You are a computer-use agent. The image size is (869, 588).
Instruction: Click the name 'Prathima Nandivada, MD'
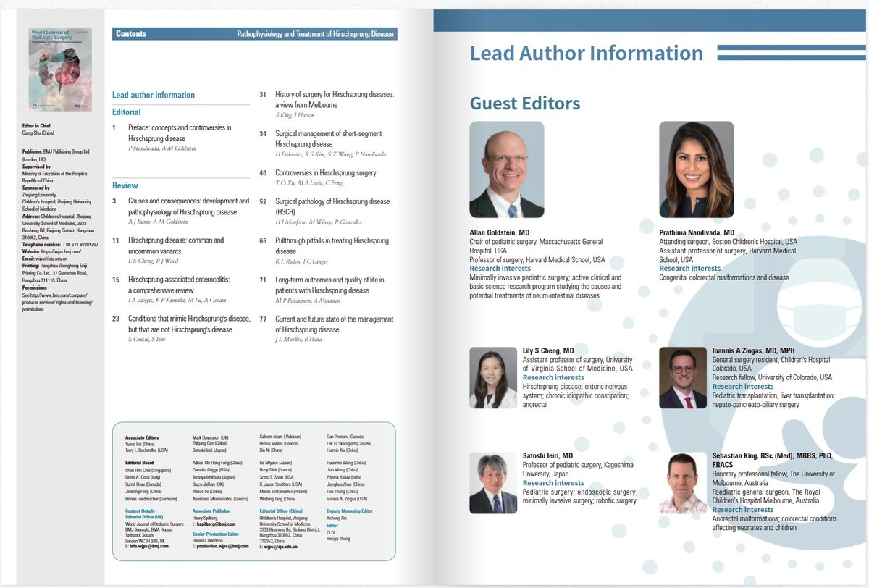697,232
